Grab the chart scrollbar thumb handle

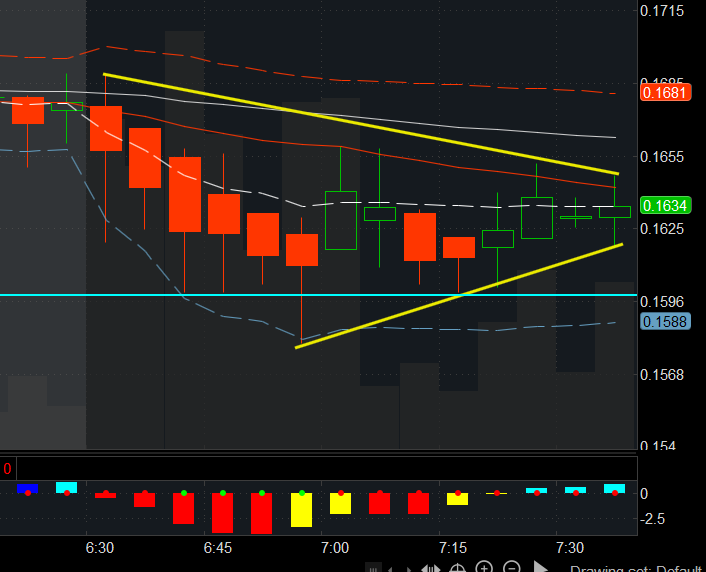point(373,568)
